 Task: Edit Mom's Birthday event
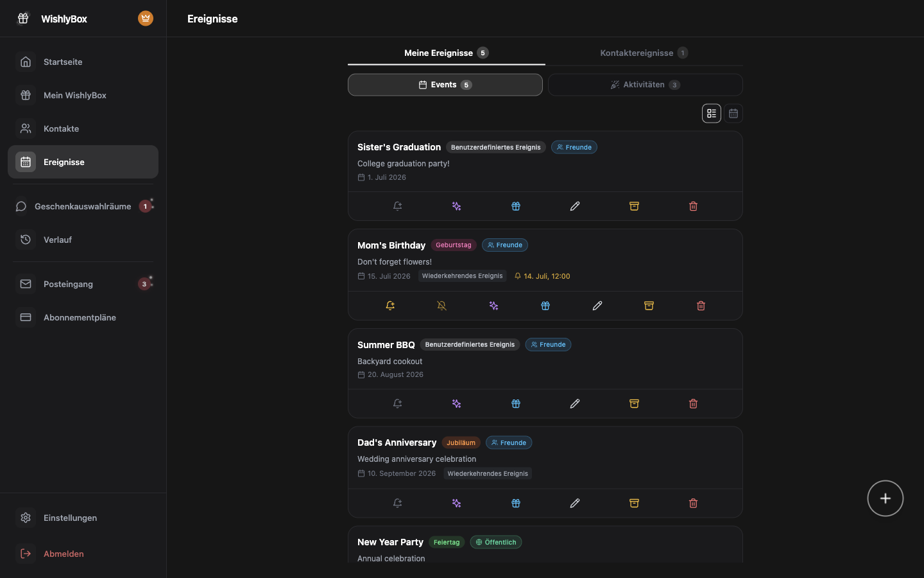[x=597, y=306]
